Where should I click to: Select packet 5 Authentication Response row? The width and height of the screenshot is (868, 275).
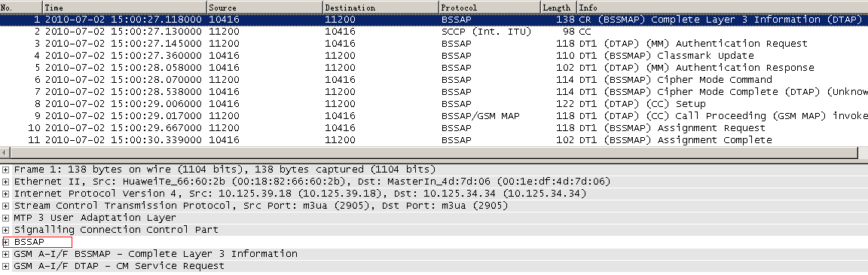(x=434, y=68)
